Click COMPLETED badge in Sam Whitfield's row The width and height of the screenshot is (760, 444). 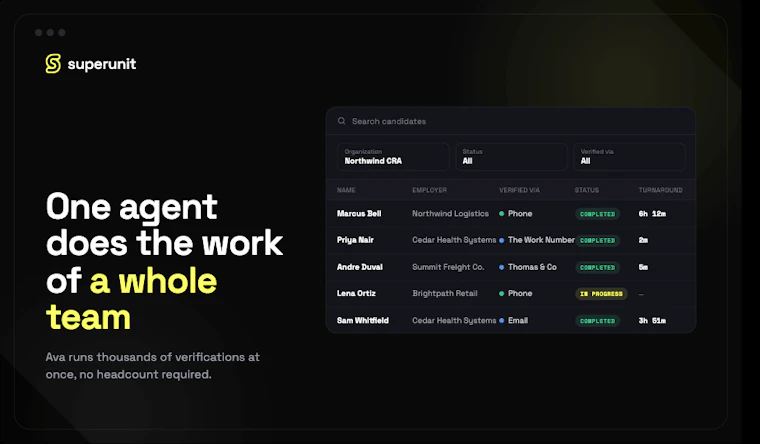(597, 321)
